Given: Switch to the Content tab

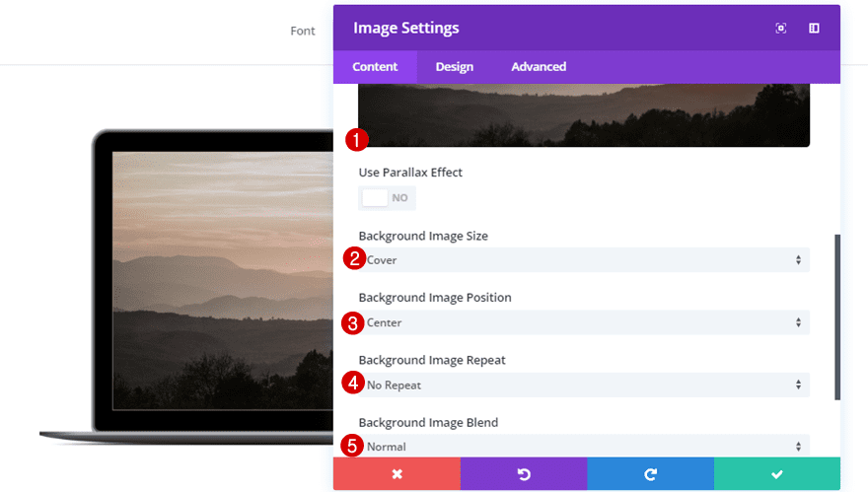Looking at the screenshot, I should 375,67.
